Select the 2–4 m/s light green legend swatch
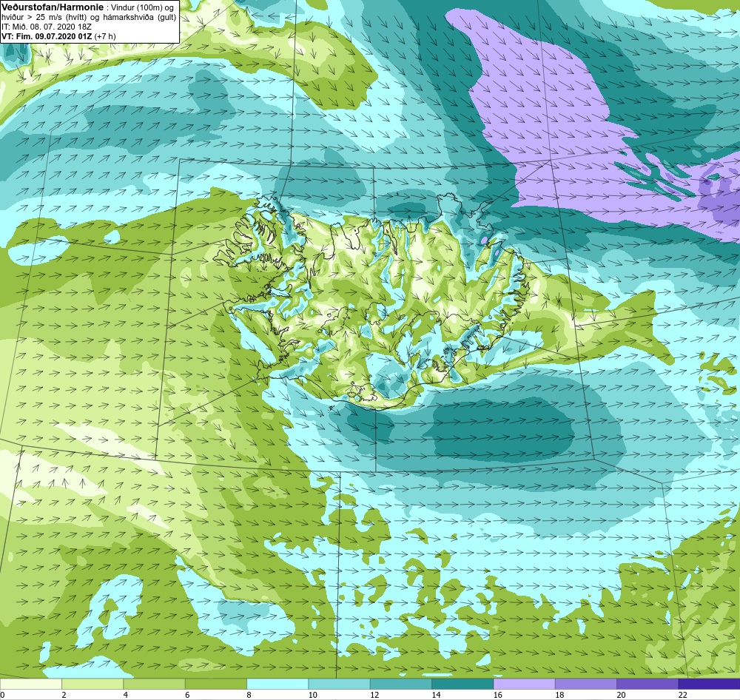This screenshot has height=700, width=740. tap(92, 684)
